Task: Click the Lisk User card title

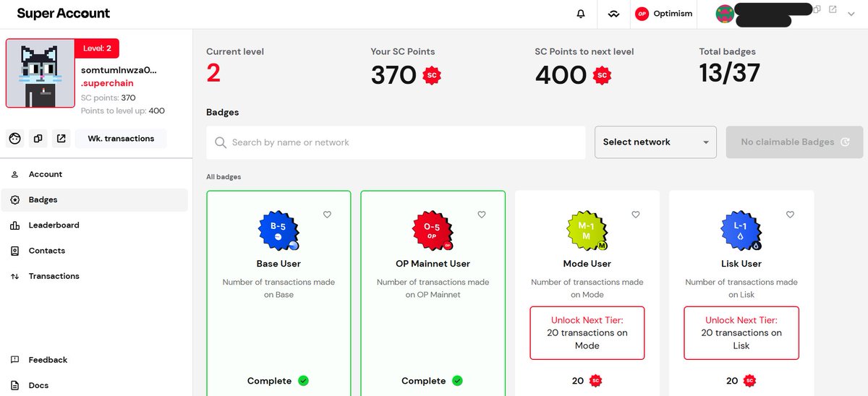Action: (x=741, y=264)
